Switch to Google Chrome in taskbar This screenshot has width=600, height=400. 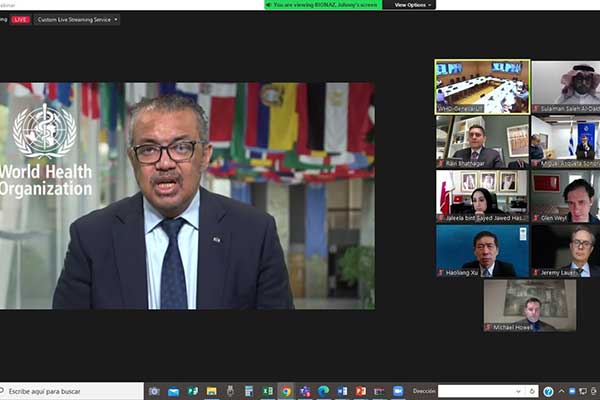click(x=286, y=391)
